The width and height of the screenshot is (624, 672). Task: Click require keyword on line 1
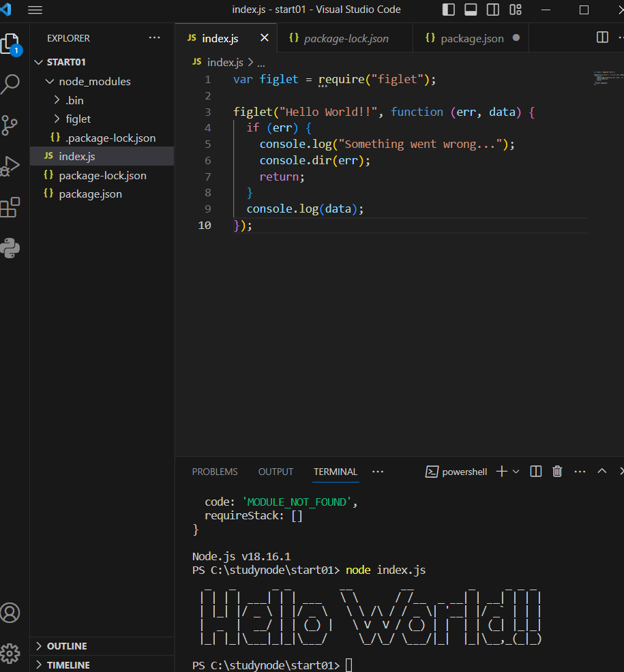pyautogui.click(x=341, y=79)
